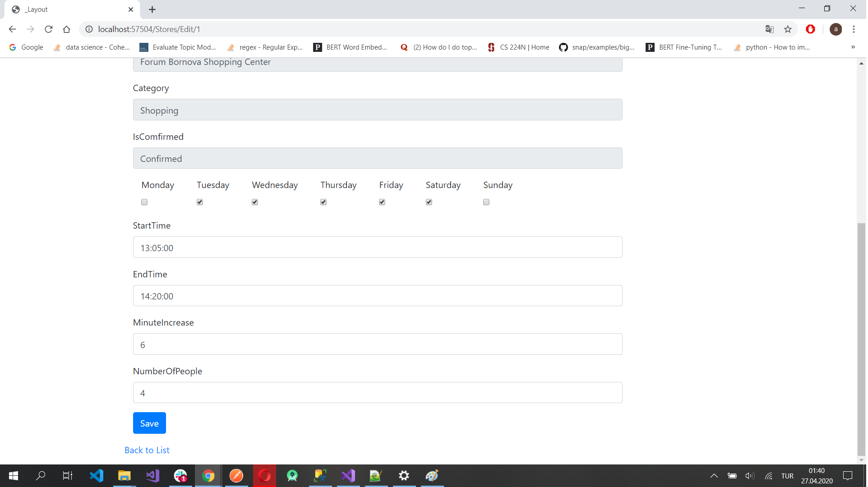Click into the StartTime input field
This screenshot has height=487, width=868.
tap(378, 248)
